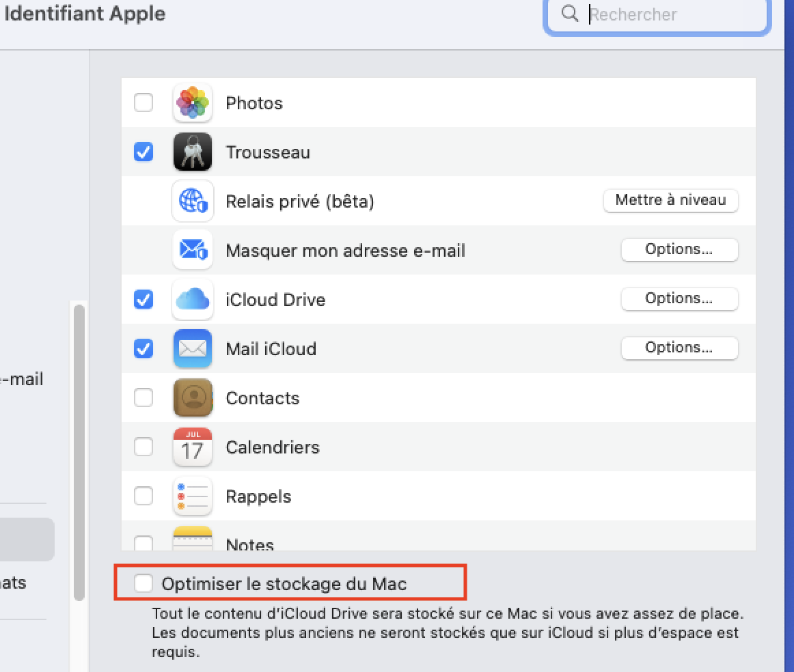
Task: Click the Calendriers calendar icon
Action: [x=193, y=447]
